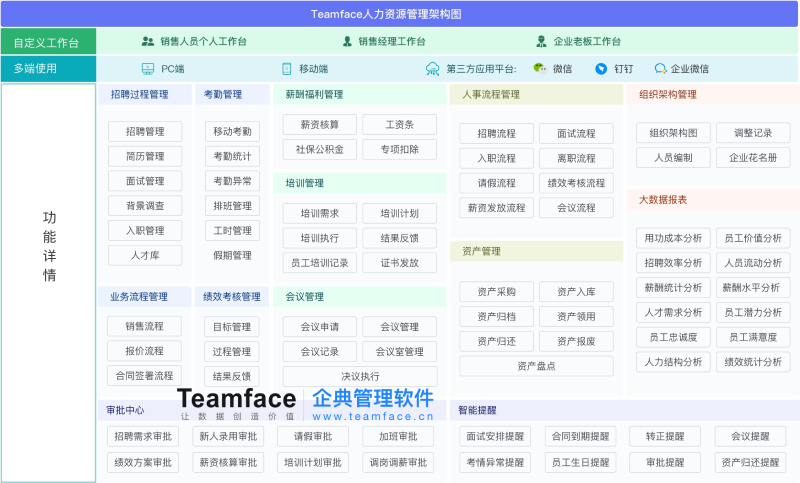Click the 过程管理 button
The image size is (800, 483).
coord(232,351)
